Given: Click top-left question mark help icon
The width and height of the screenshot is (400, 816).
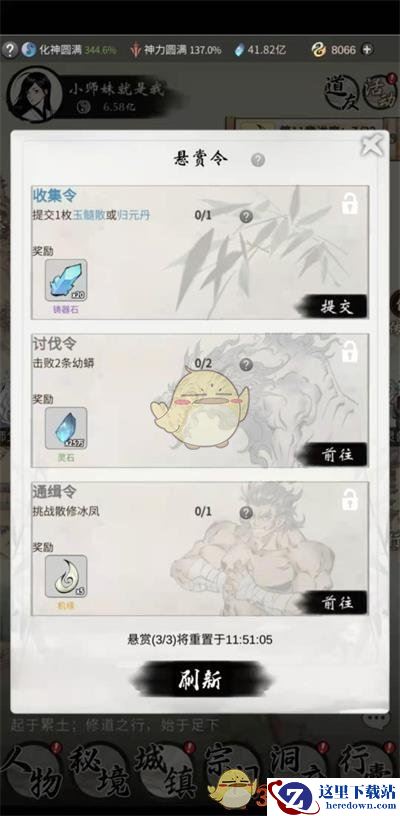Looking at the screenshot, I should 9,50.
